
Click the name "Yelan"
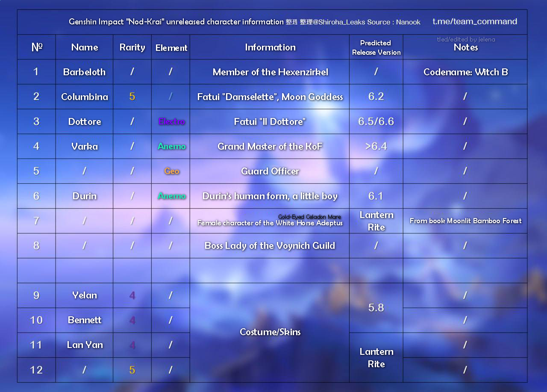tap(85, 295)
